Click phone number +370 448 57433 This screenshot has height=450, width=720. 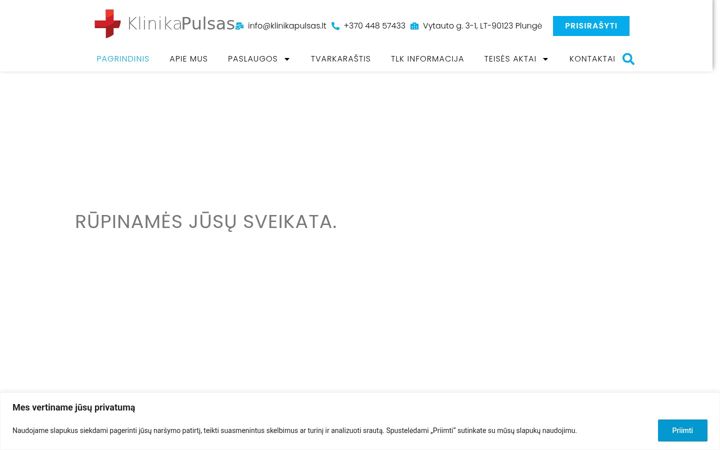click(x=374, y=26)
